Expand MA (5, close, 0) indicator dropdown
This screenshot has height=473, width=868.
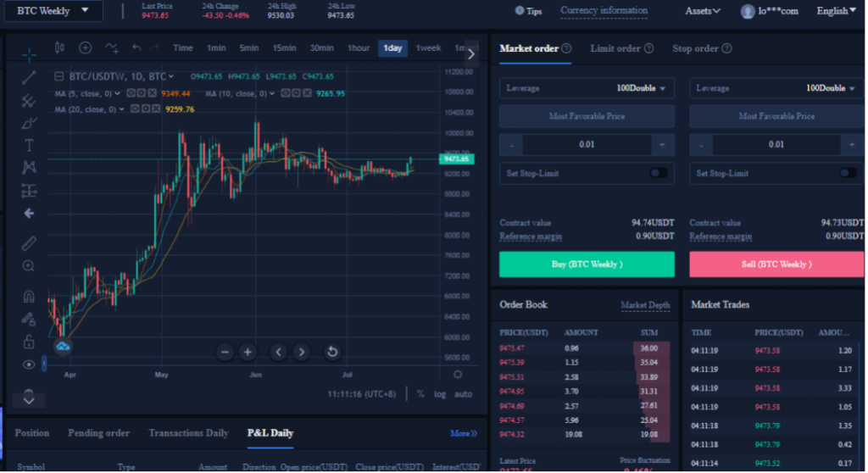[x=117, y=93]
